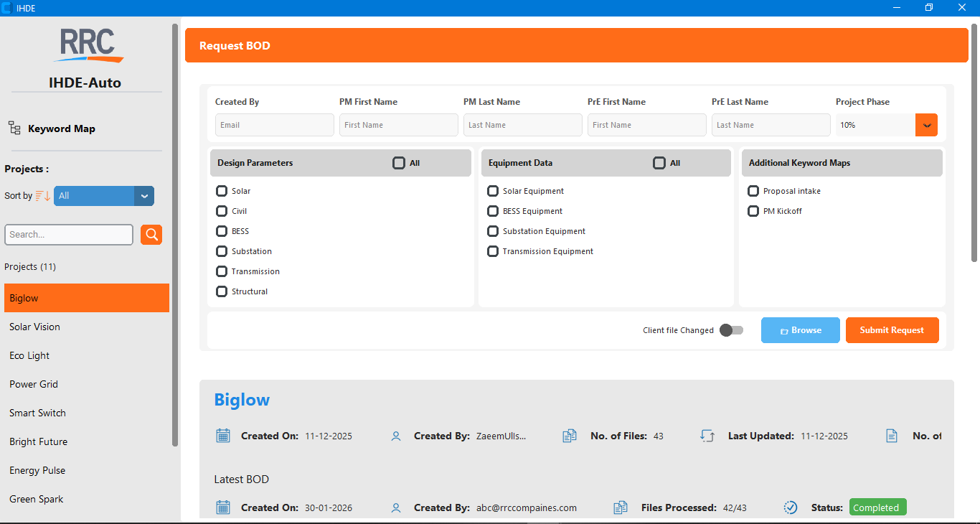The width and height of the screenshot is (980, 524).
Task: Select the Solar Equipment checkbox
Action: 493,191
